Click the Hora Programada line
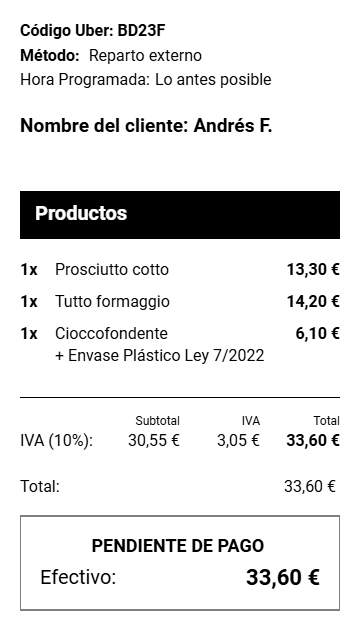Viewport: 362px width, 641px height. 146,80
